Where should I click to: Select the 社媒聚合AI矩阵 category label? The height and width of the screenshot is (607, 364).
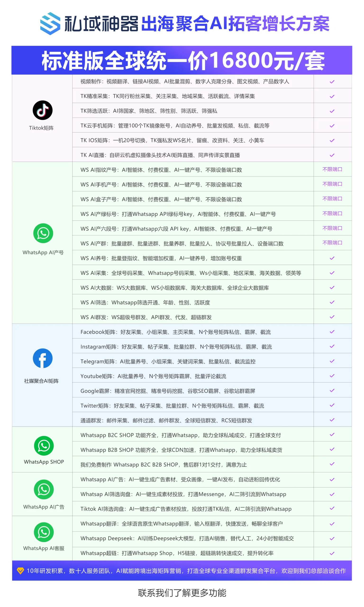click(x=41, y=381)
